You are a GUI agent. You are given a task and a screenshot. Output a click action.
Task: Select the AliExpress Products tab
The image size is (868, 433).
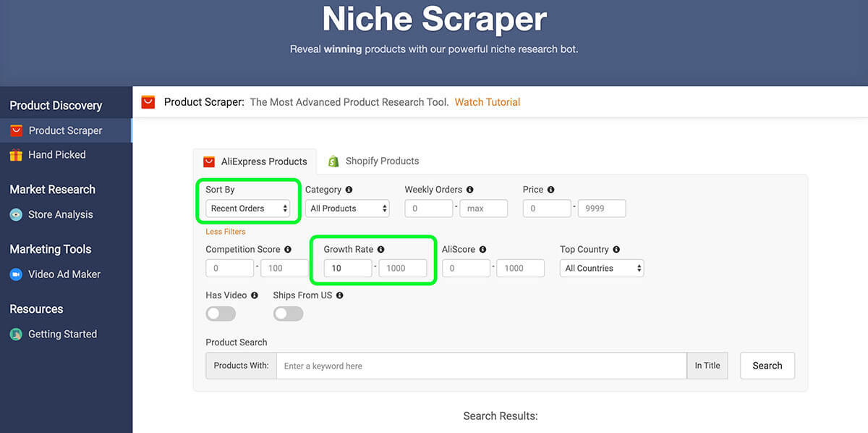pyautogui.click(x=255, y=161)
